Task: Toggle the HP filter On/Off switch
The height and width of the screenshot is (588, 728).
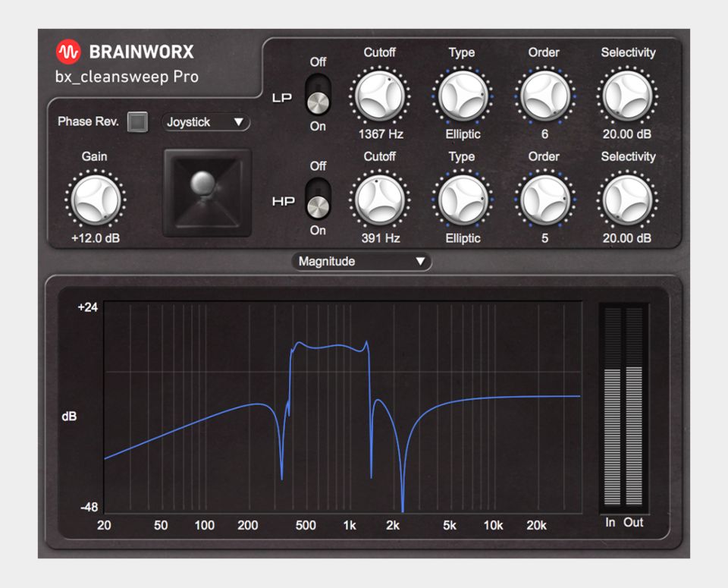Action: [x=318, y=200]
